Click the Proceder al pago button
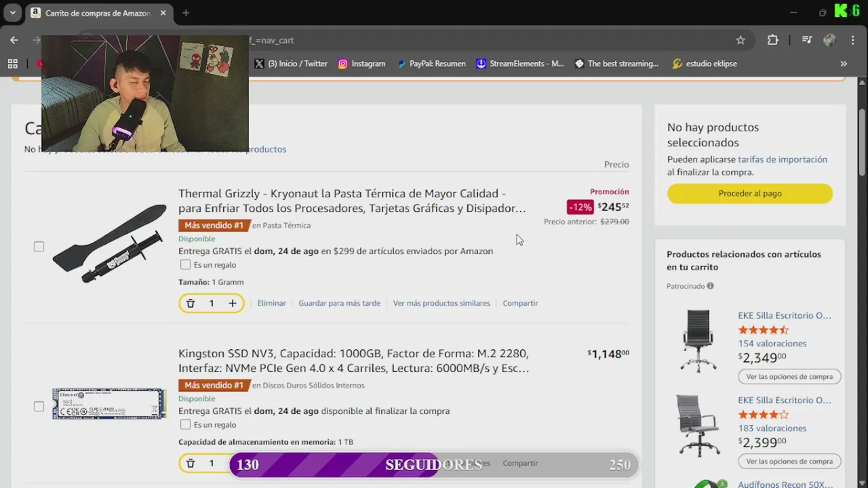 750,193
